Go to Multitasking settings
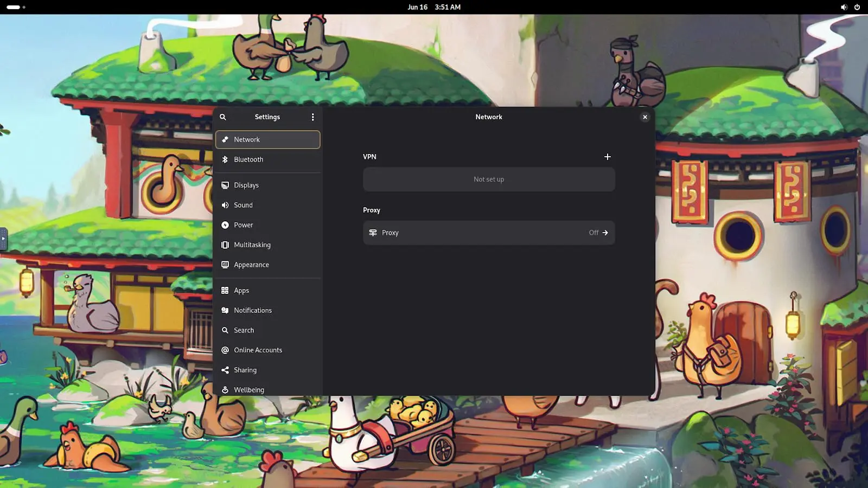This screenshot has height=488, width=868. [x=267, y=245]
